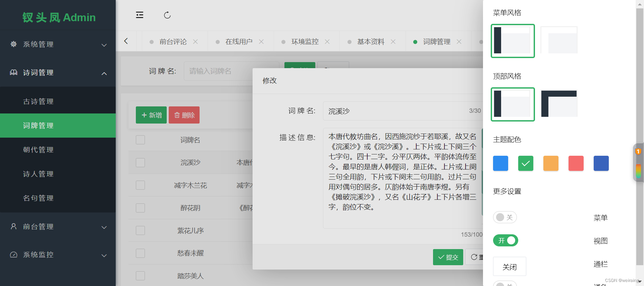Open 朝代管理 in the sidebar
The width and height of the screenshot is (644, 286).
click(x=58, y=150)
